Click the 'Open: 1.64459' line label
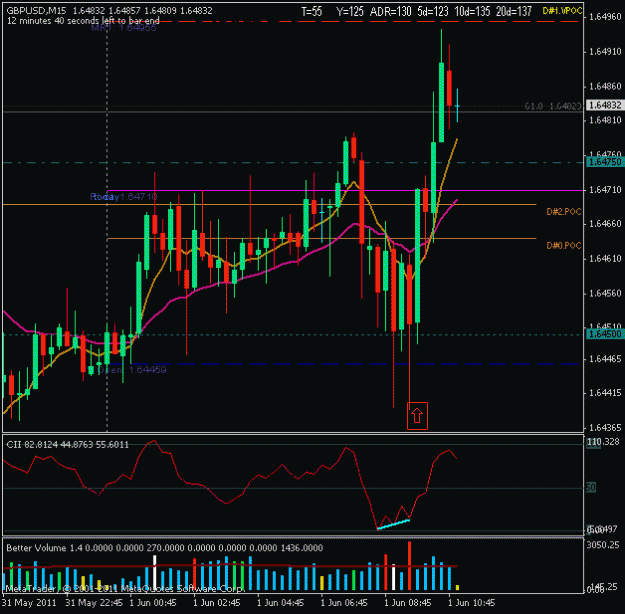This screenshot has width=625, height=614. tap(132, 370)
